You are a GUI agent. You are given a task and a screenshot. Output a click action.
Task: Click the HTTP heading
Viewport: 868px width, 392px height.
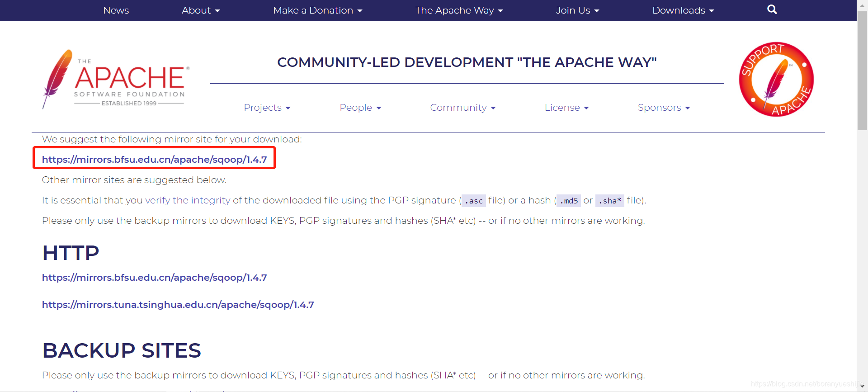71,253
